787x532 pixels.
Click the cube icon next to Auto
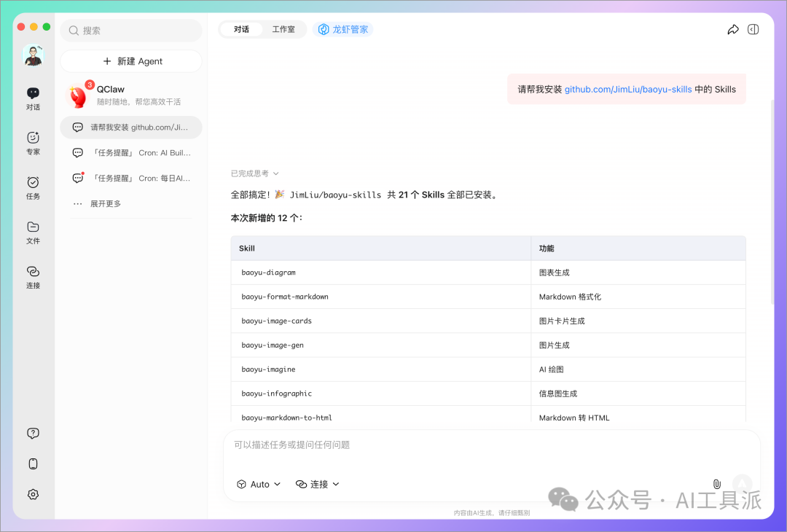(241, 485)
